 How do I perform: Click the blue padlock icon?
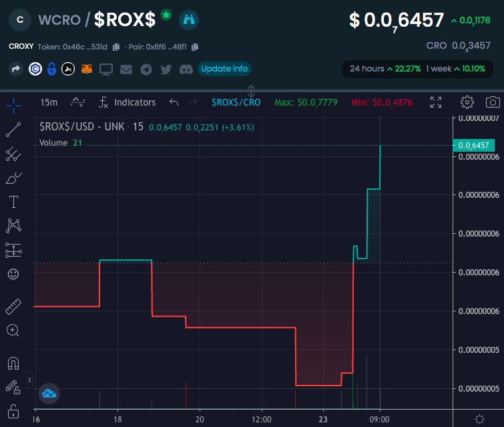coord(52,69)
